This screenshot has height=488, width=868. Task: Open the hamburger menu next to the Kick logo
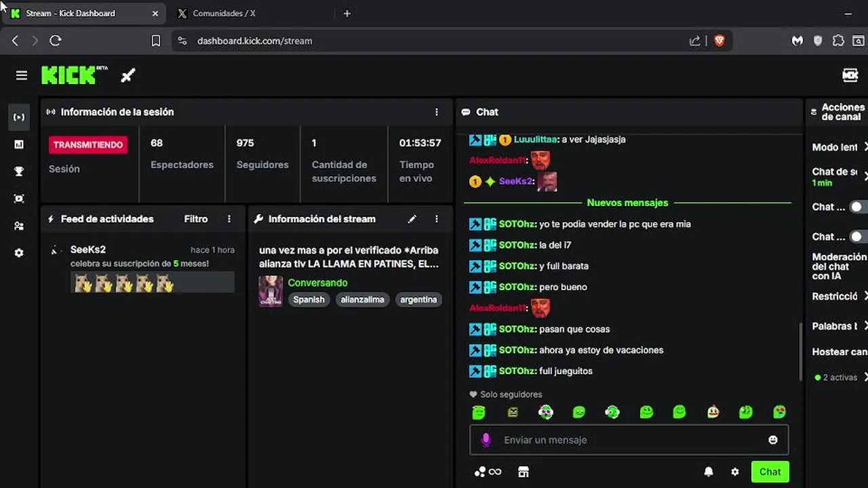[22, 75]
